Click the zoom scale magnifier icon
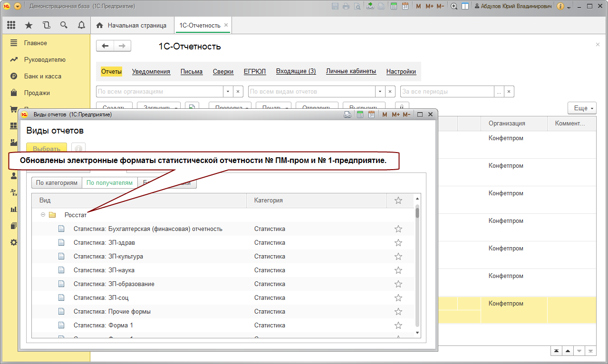608x364 pixels. 454,6
